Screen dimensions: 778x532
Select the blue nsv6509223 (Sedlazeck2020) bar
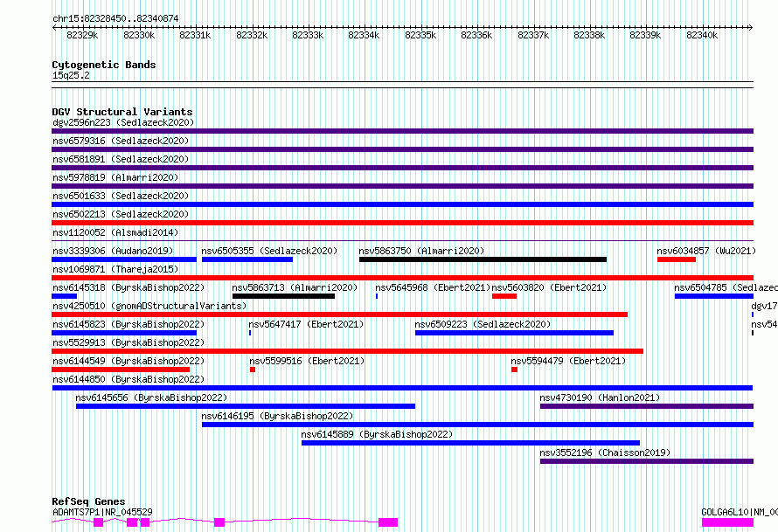tap(514, 333)
